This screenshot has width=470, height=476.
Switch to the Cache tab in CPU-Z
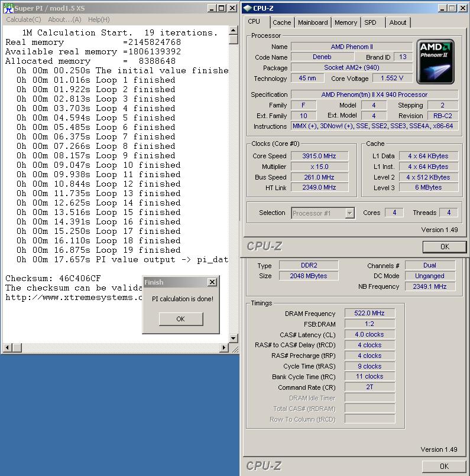tap(281, 22)
